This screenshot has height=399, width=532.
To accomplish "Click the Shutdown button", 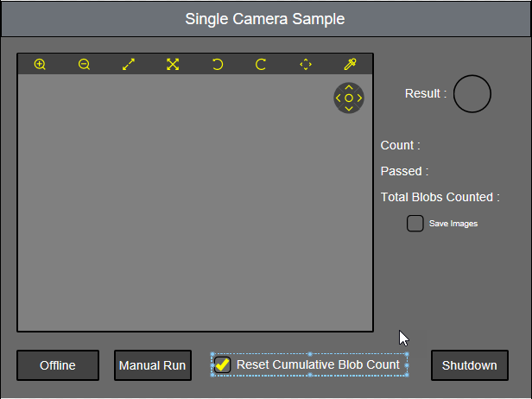I will point(470,365).
